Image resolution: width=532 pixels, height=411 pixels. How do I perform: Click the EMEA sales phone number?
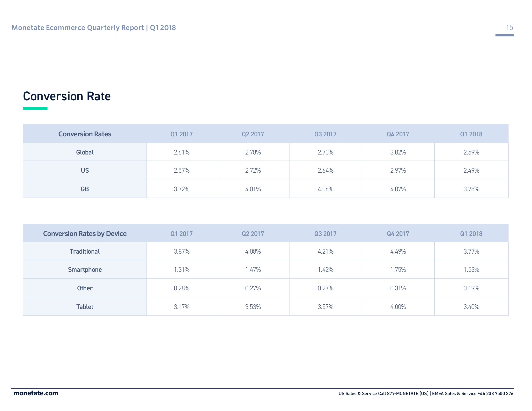pyautogui.click(x=495, y=393)
